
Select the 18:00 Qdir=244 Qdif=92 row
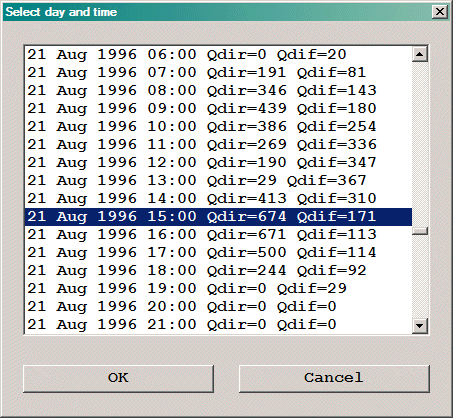tap(219, 270)
